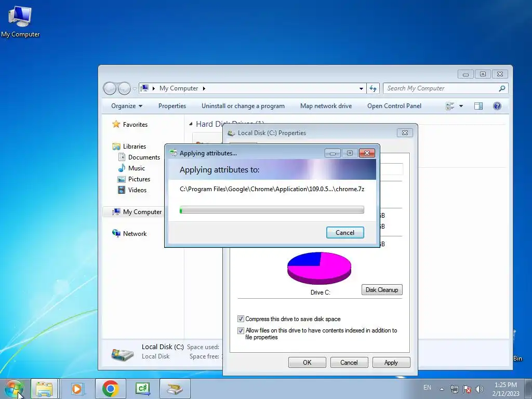
Task: Click the network connection tray icon
Action: coord(454,389)
